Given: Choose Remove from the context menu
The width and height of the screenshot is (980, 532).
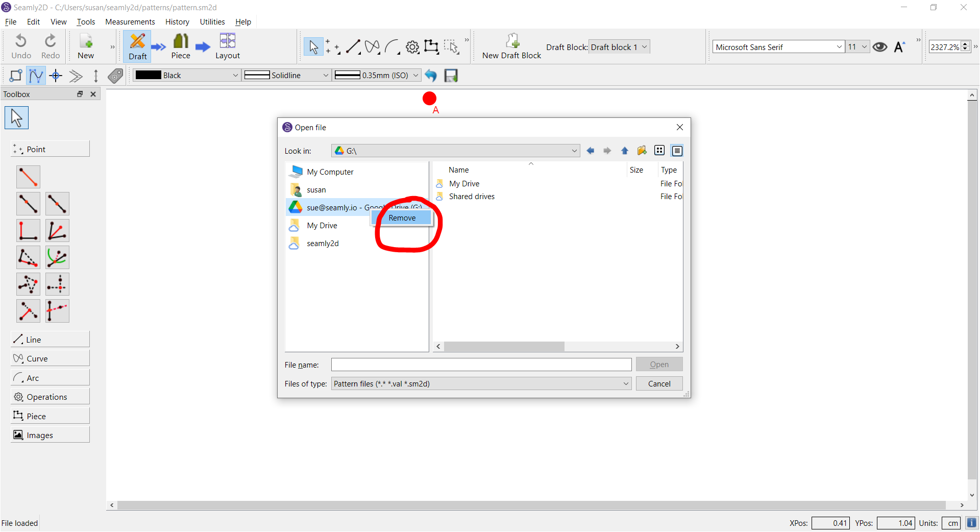Looking at the screenshot, I should pyautogui.click(x=402, y=218).
